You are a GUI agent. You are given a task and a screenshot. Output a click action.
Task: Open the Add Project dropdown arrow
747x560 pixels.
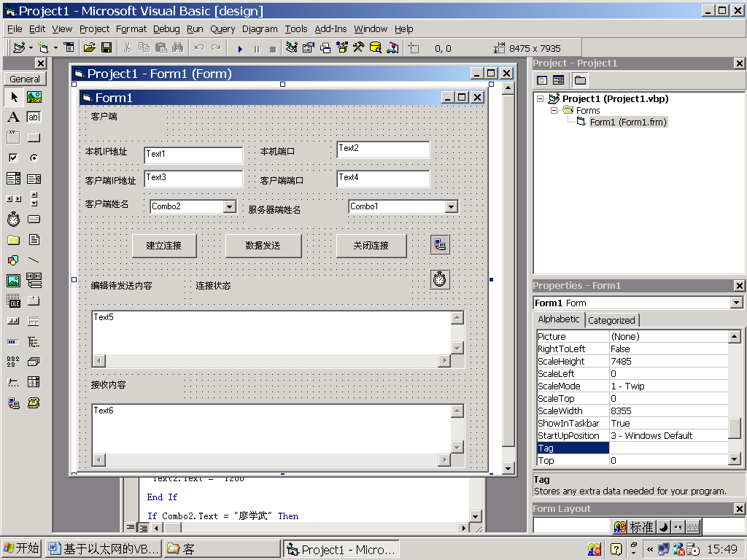pyautogui.click(x=31, y=47)
